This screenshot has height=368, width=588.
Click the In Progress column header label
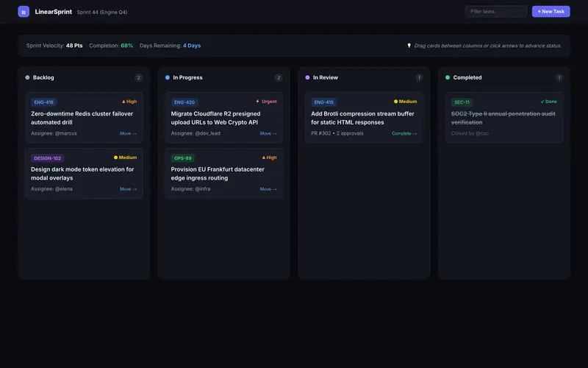[x=187, y=78]
